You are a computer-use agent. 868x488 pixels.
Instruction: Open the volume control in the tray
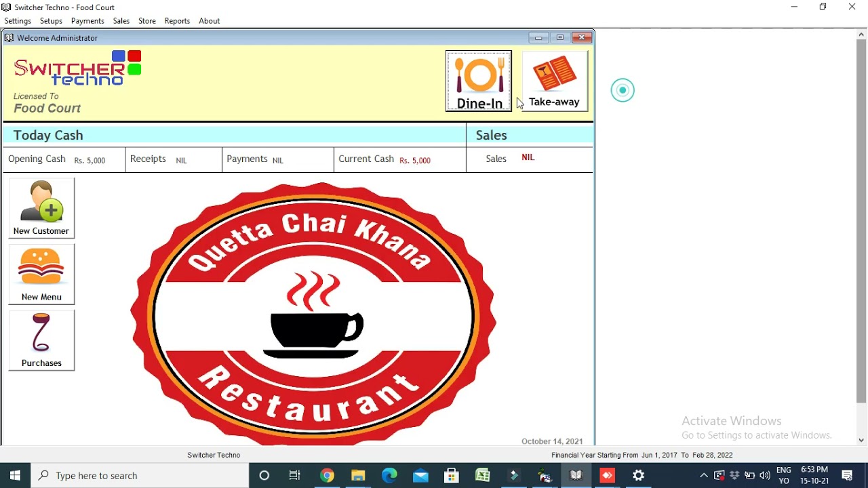pos(766,476)
